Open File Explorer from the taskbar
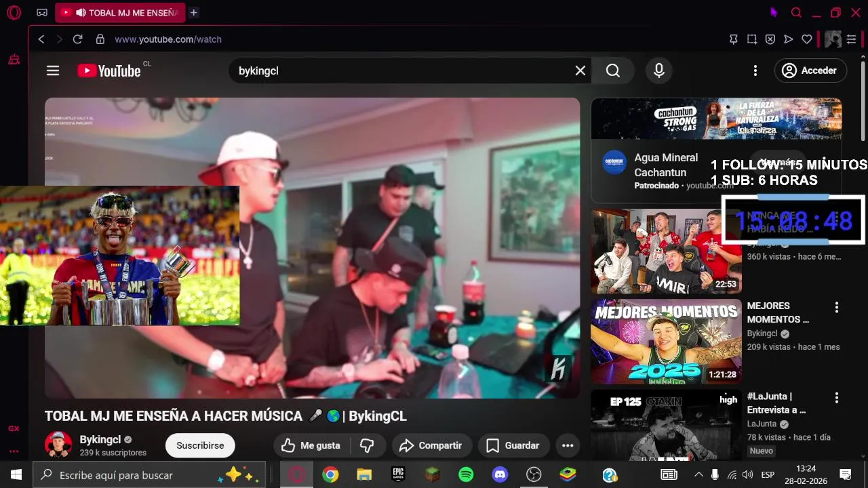The image size is (868, 488). click(364, 475)
